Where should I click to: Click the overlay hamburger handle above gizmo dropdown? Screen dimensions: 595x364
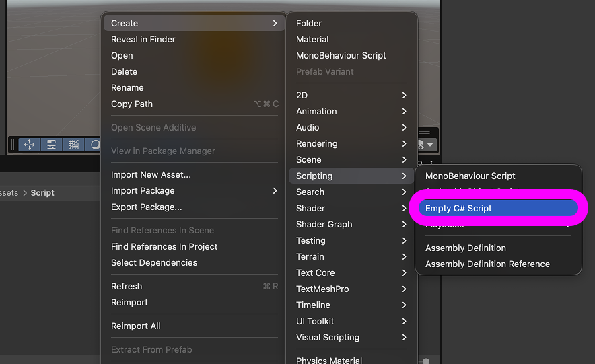[x=424, y=133]
